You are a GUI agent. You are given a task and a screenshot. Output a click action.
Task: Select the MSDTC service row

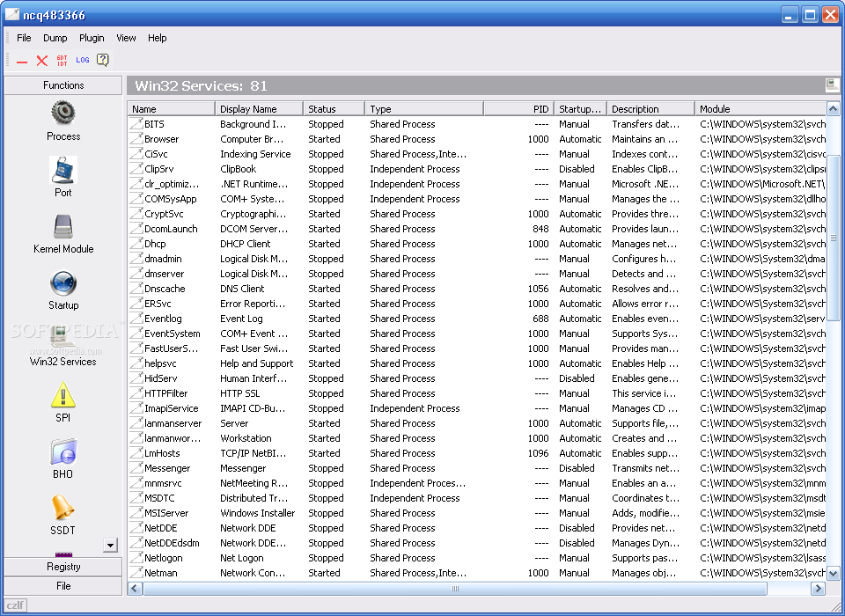tap(477, 498)
